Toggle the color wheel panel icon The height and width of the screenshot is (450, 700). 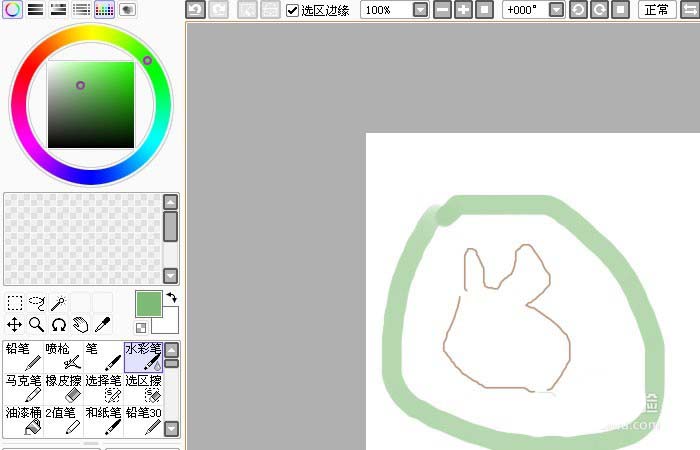click(x=12, y=9)
